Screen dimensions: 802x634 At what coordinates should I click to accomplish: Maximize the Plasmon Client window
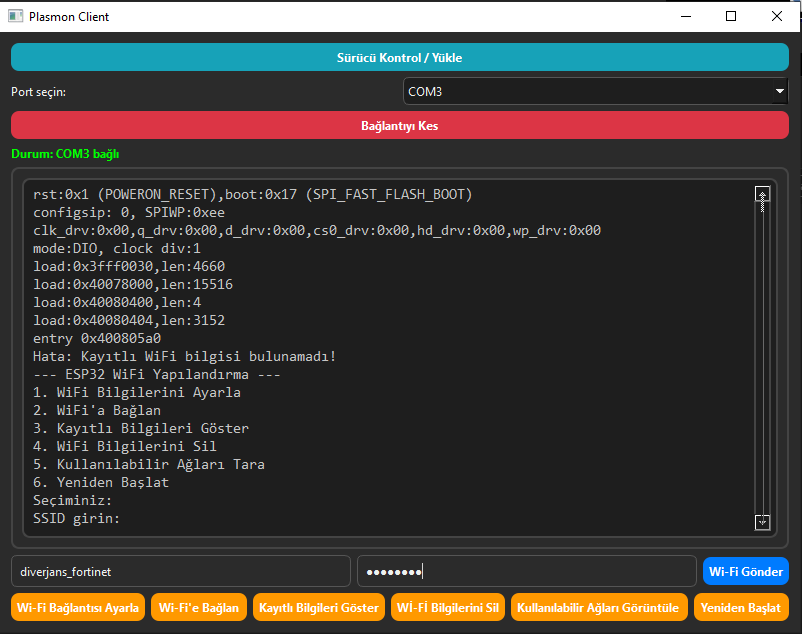click(731, 17)
